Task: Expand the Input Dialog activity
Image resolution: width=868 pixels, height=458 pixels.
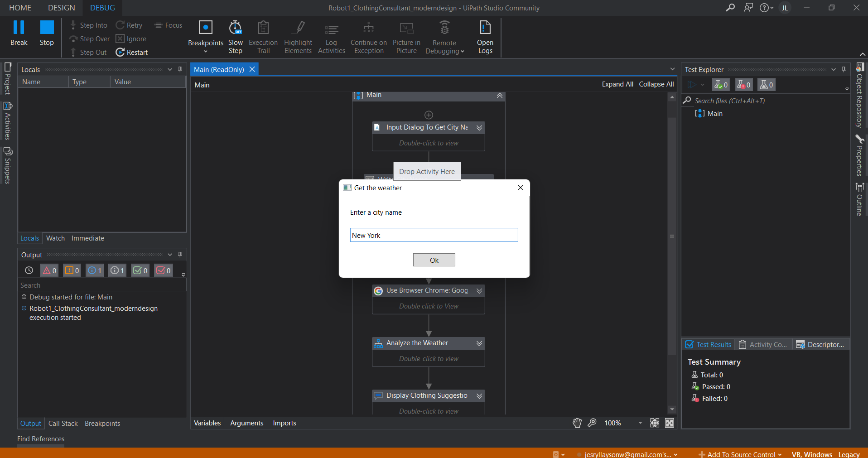Action: coord(479,128)
